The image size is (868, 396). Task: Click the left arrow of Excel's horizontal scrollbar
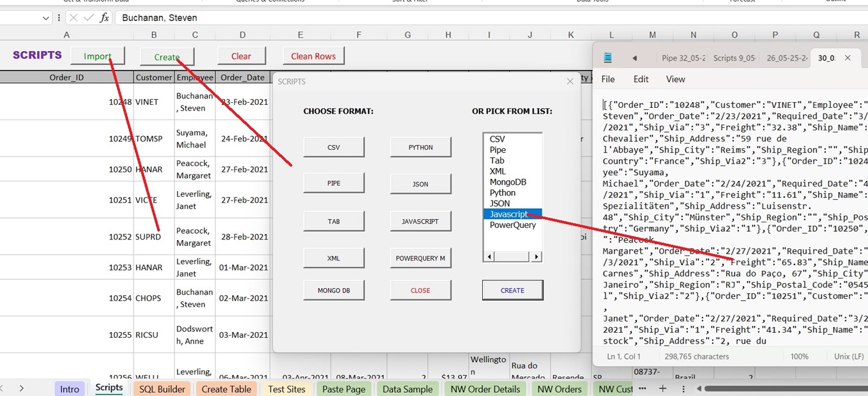tap(699, 388)
